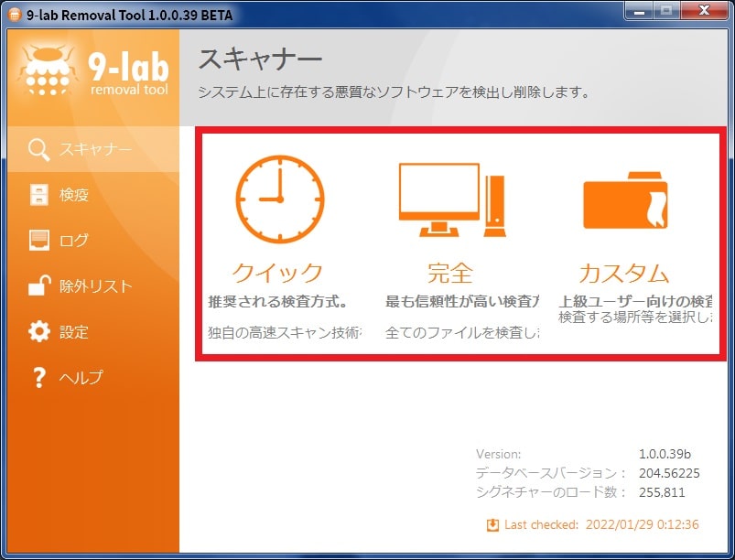The height and width of the screenshot is (560, 735).
Task: Open the ログ section
Action: click(x=93, y=240)
